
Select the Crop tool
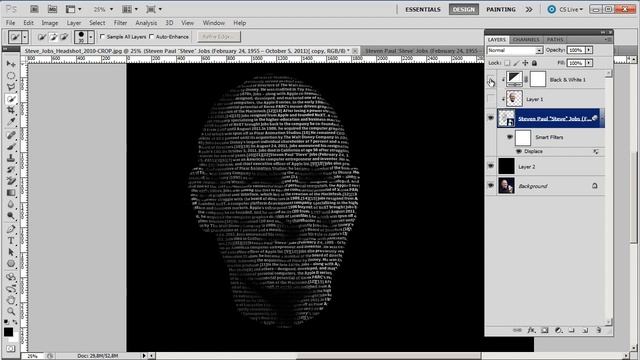[x=11, y=111]
